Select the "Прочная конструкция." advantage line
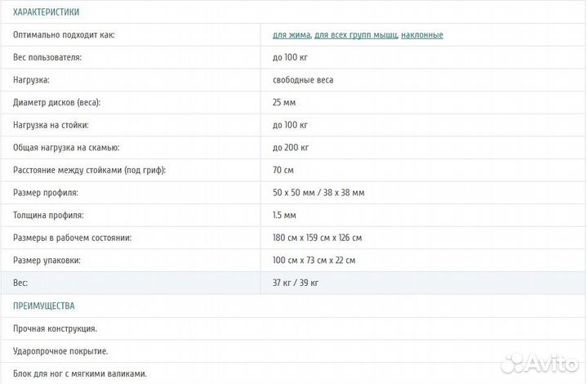Screen dimensions: 588x384 coord(56,328)
